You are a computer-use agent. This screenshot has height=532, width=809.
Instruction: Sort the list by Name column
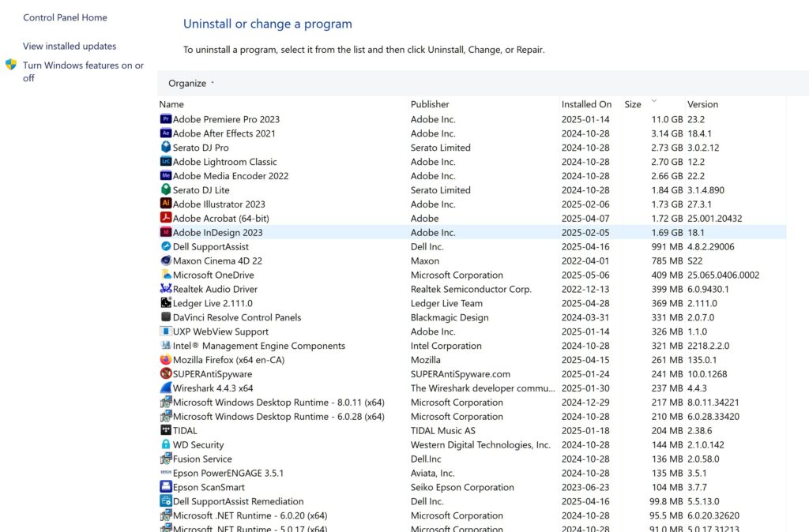171,104
